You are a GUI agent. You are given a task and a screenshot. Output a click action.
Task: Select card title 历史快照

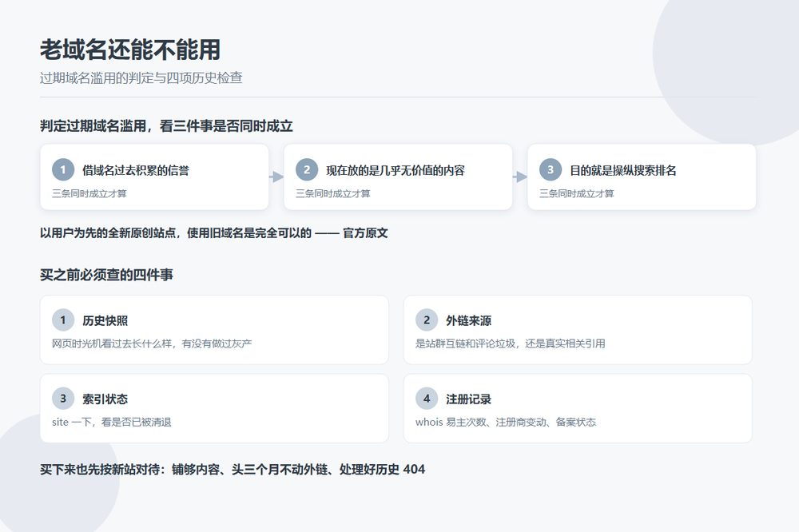click(105, 320)
